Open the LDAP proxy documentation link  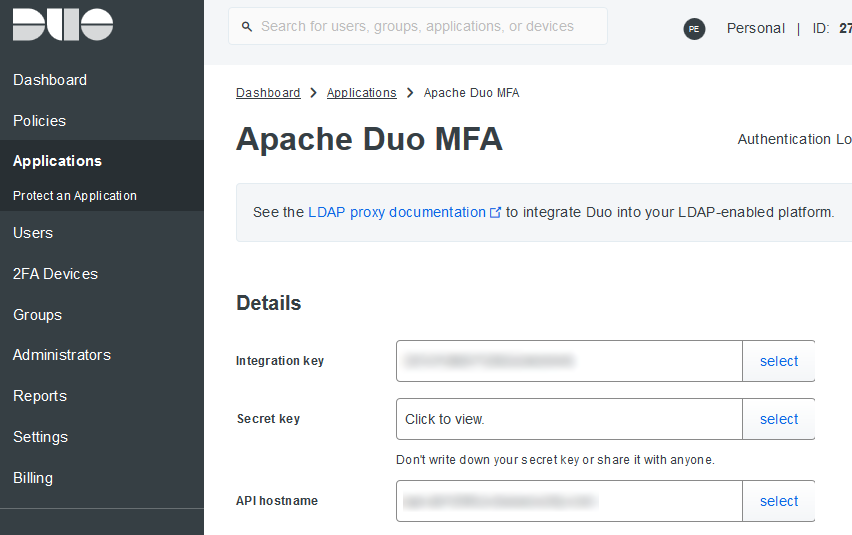point(397,212)
